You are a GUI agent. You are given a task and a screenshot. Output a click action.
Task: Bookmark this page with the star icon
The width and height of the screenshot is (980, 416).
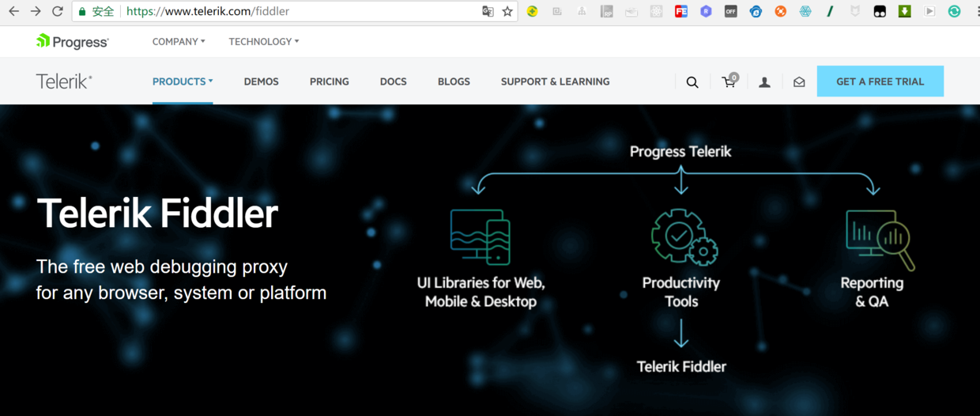pyautogui.click(x=507, y=11)
